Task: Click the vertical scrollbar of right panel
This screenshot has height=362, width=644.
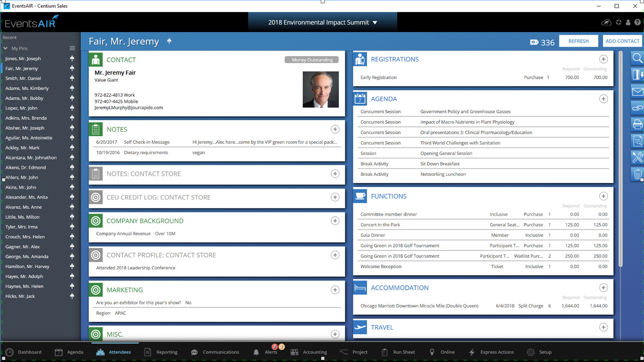Action: point(620,159)
